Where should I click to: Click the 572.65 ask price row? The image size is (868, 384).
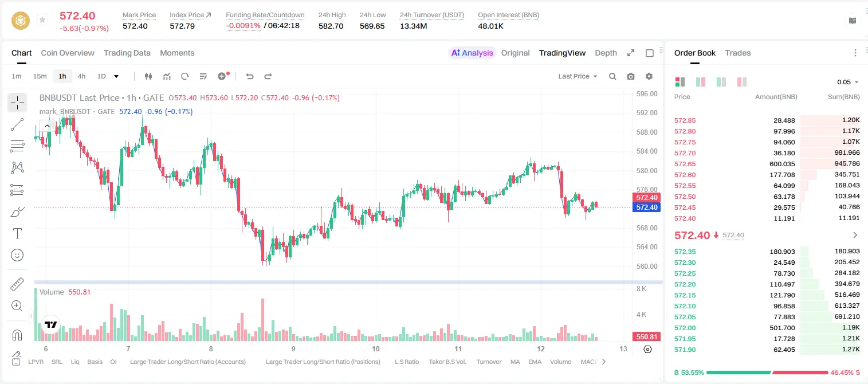click(767, 164)
